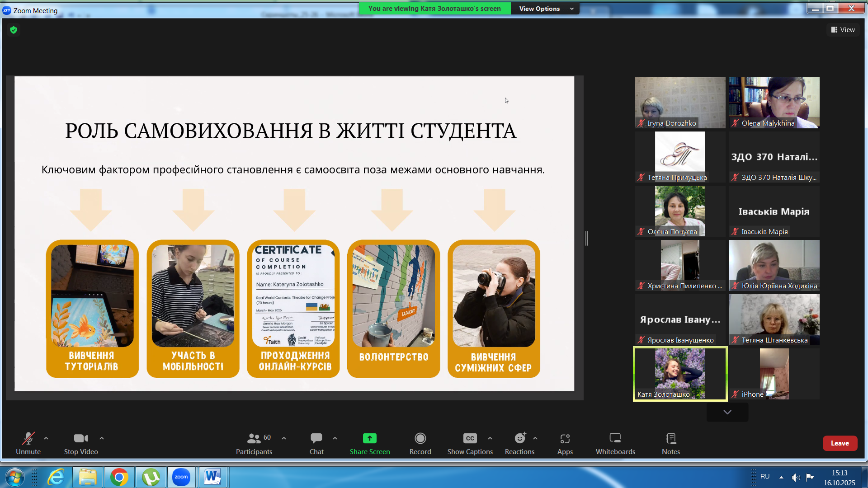Open the View layout menu

click(x=843, y=30)
